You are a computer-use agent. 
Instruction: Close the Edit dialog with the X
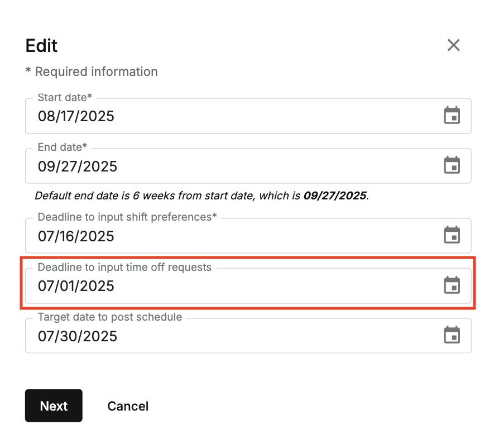(453, 45)
